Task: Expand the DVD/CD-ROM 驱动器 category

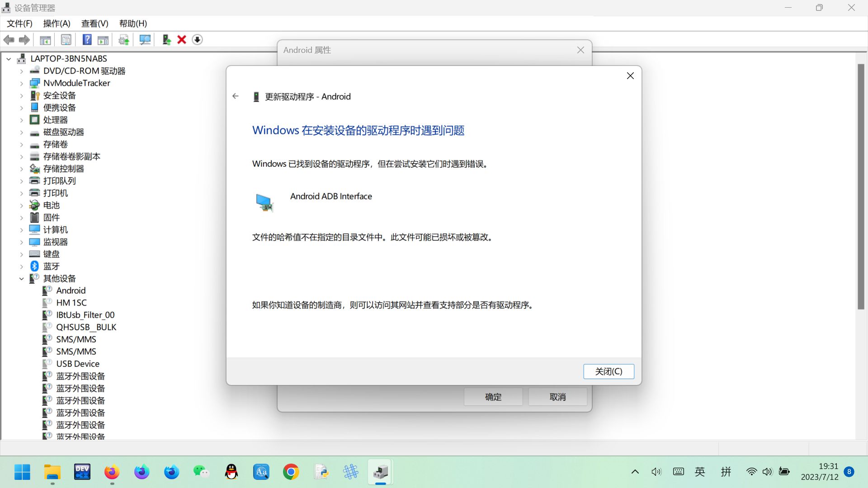Action: click(21, 71)
